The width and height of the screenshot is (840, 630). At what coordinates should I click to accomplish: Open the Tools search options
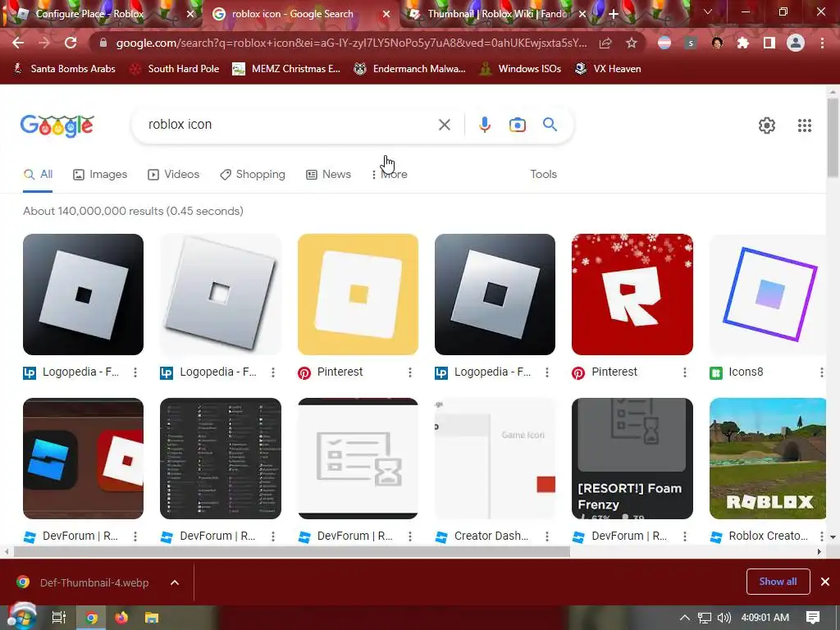[543, 175]
